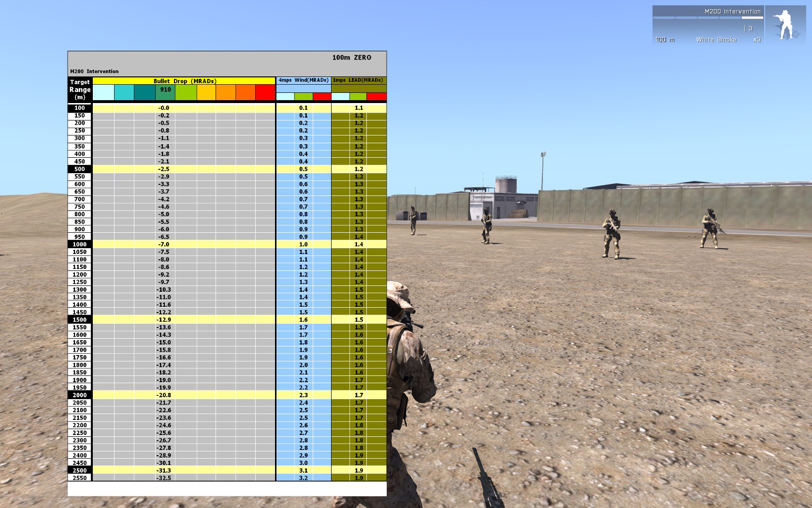This screenshot has width=812, height=508.
Task: Click the -20.8 bullet drop value
Action: 164,395
